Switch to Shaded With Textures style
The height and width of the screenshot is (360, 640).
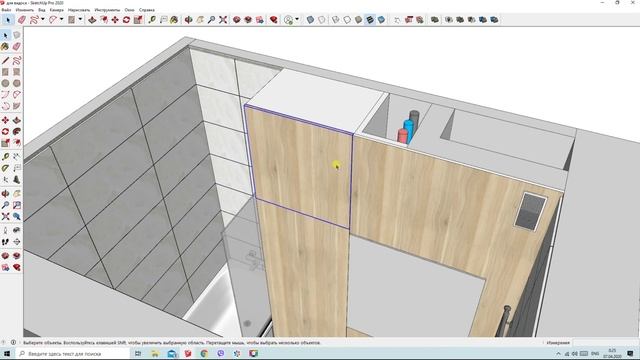[x=370, y=20]
